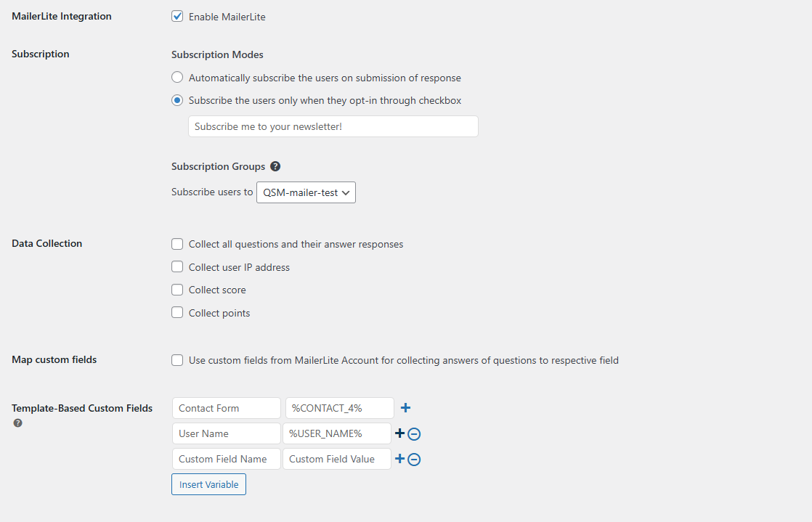The height and width of the screenshot is (522, 812).
Task: Check the Collect points option
Action: 177,313
